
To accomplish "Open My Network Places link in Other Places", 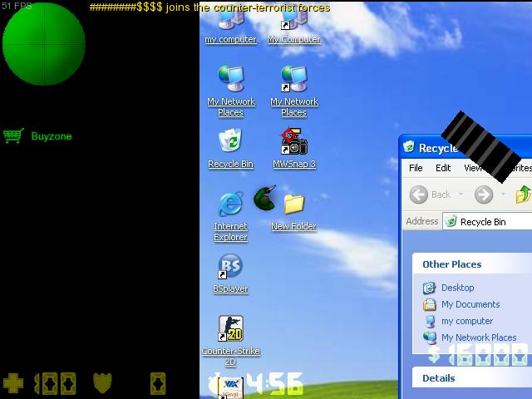I will pos(479,337).
